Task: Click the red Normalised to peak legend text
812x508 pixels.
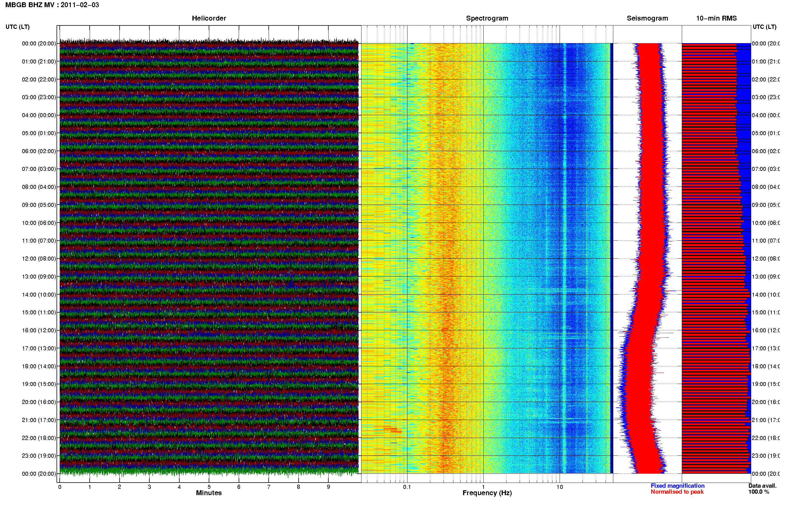Action: coord(677,492)
